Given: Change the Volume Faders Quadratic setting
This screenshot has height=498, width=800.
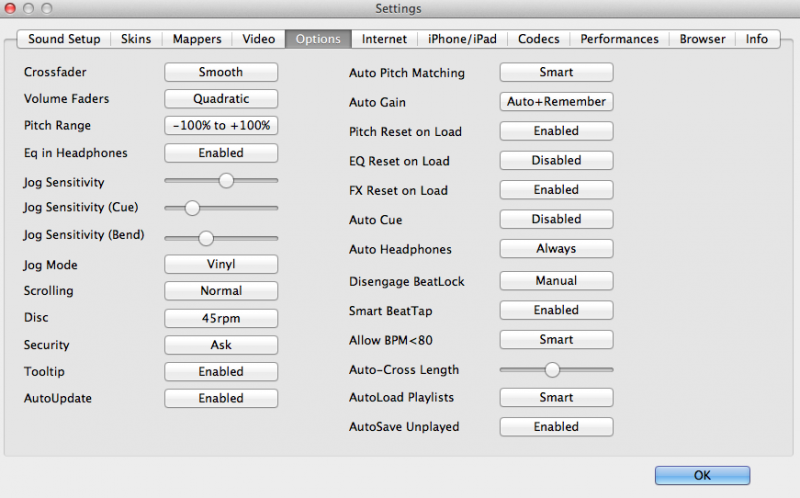Looking at the screenshot, I should tap(221, 98).
